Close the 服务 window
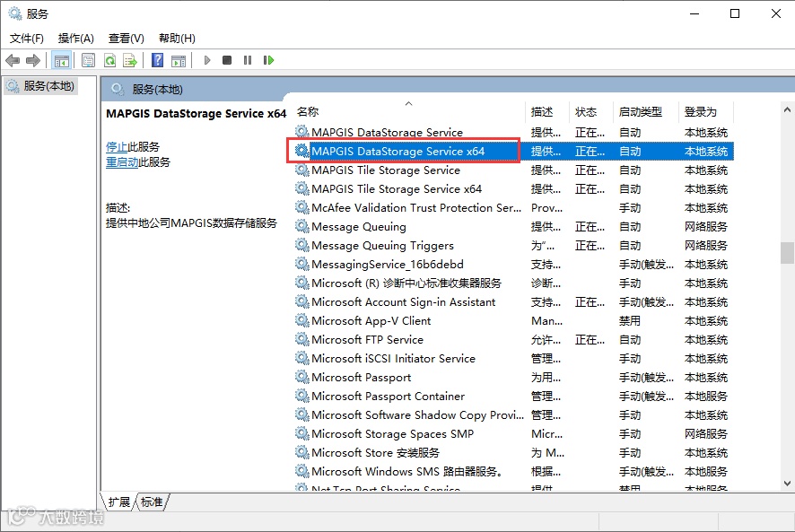Image resolution: width=795 pixels, height=532 pixels. pyautogui.click(x=776, y=13)
